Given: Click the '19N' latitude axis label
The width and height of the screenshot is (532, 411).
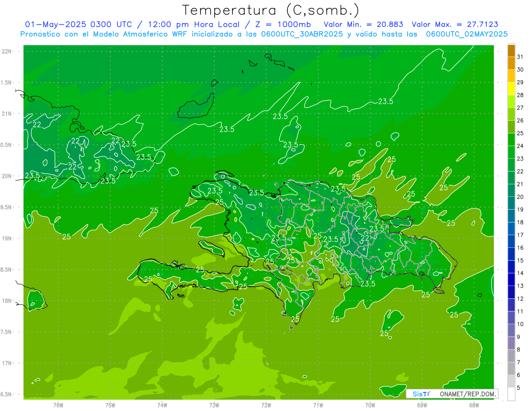Looking at the screenshot, I should click(7, 239).
